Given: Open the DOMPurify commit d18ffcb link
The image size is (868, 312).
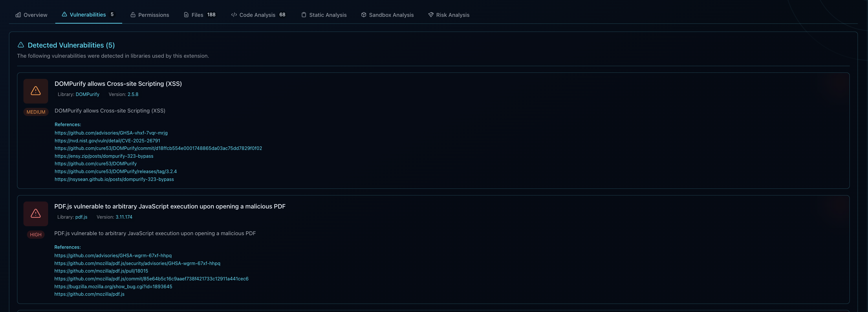Looking at the screenshot, I should (x=158, y=148).
